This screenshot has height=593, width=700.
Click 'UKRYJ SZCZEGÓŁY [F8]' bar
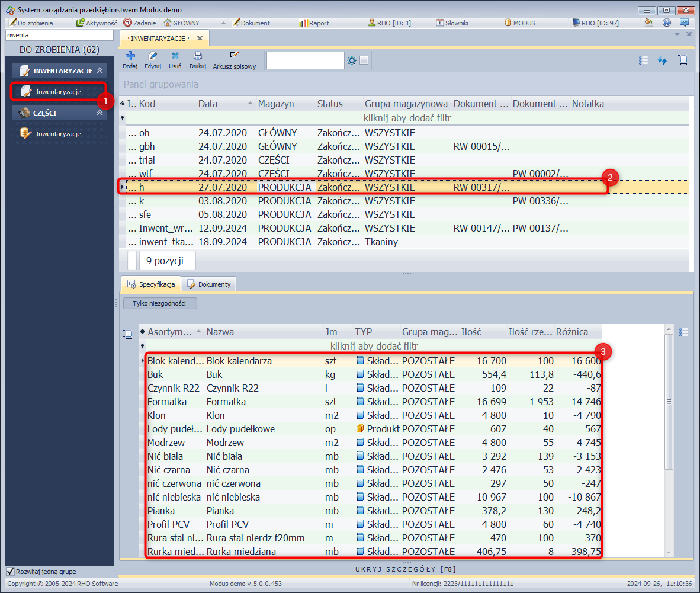point(406,569)
